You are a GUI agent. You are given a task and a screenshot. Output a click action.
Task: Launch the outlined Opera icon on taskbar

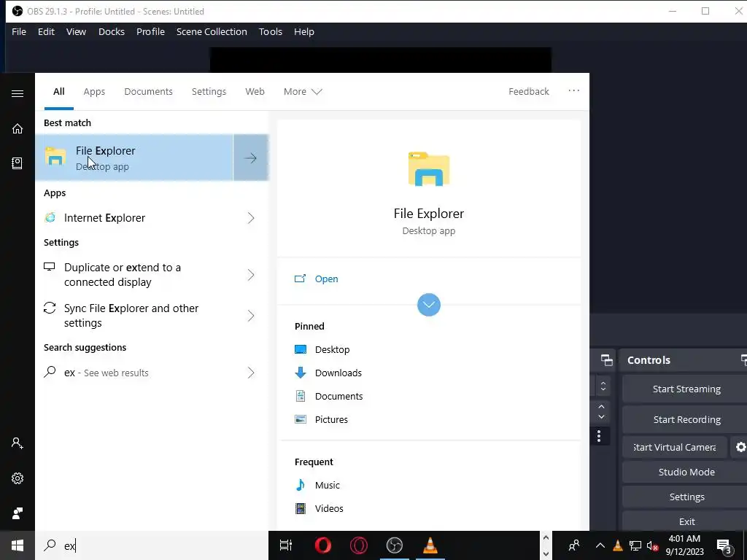pos(359,545)
